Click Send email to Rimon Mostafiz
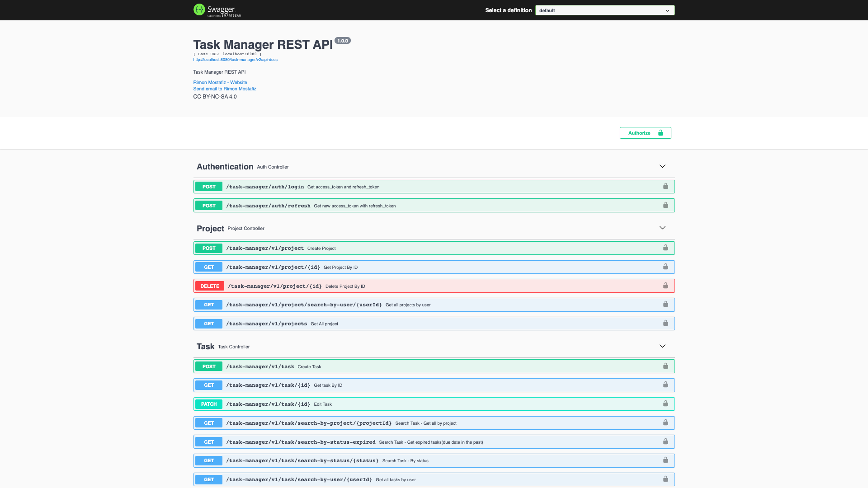868x488 pixels. 225,89
